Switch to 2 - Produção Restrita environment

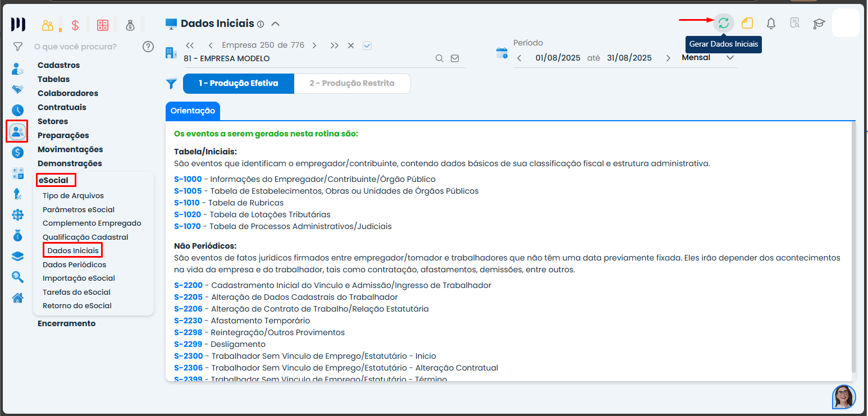click(352, 84)
